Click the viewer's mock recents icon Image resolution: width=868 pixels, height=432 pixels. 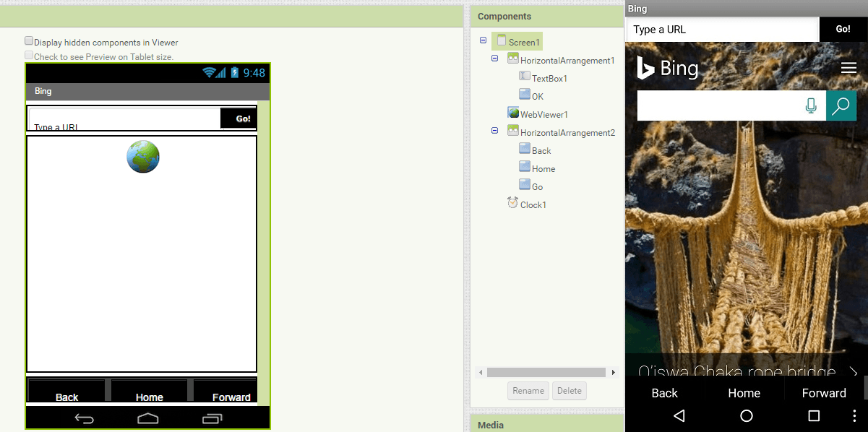click(x=212, y=418)
